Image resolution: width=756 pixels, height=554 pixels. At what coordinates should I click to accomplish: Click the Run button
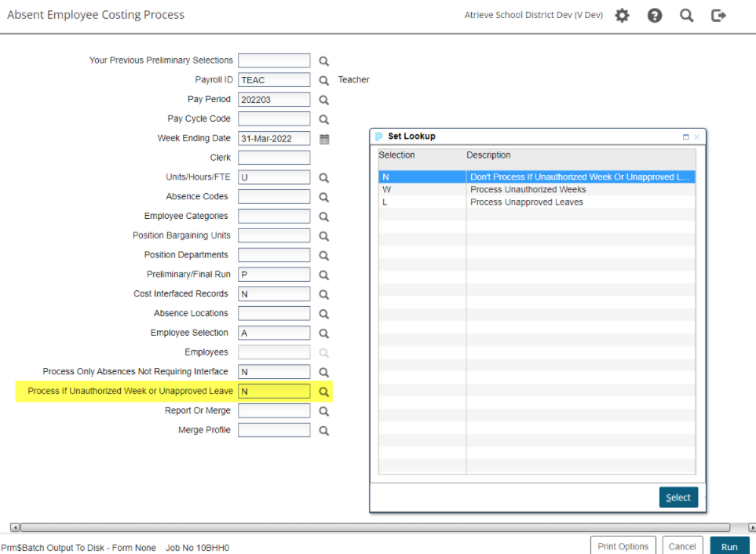coord(729,546)
